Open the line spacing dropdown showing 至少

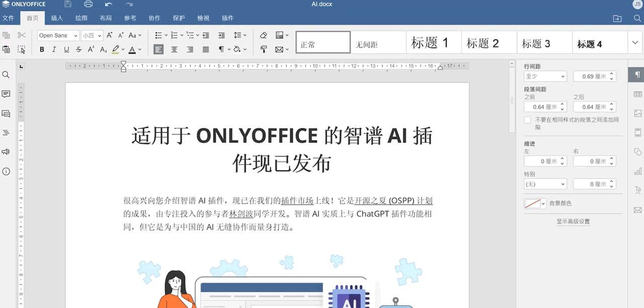(x=545, y=75)
